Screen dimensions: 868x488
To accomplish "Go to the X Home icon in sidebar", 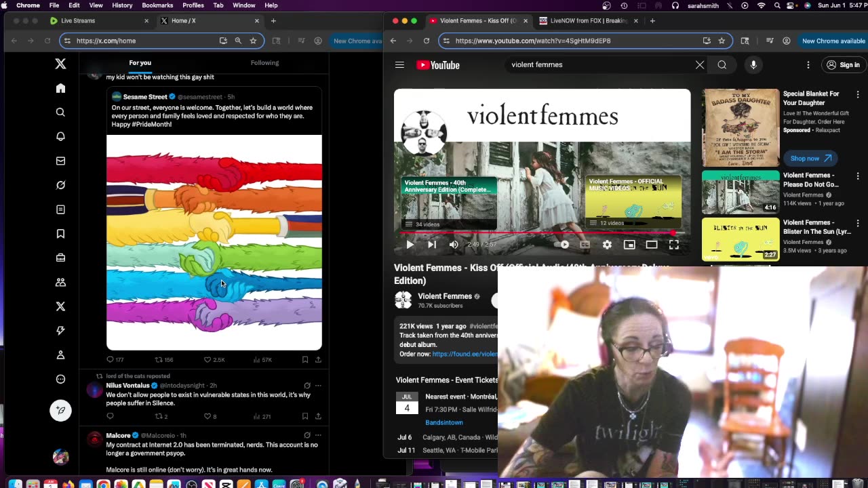I will (60, 88).
